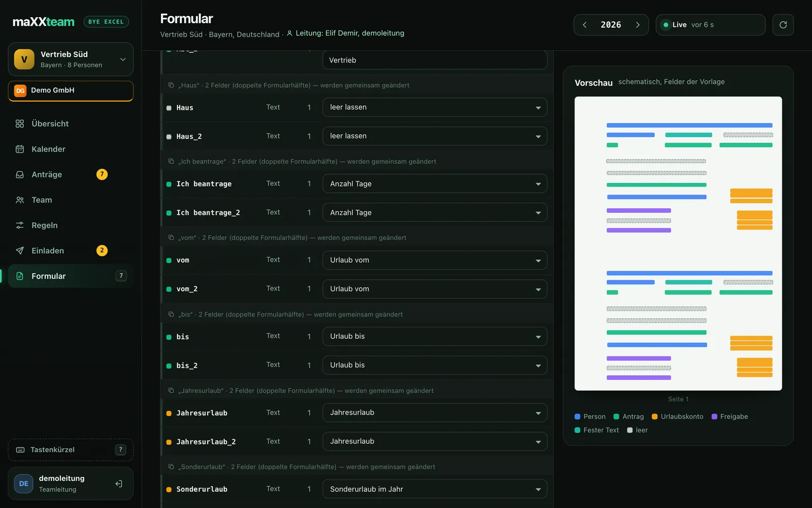The height and width of the screenshot is (508, 812).
Task: Click the copy icon of the „Jahresurlaub“ group
Action: pyautogui.click(x=171, y=390)
